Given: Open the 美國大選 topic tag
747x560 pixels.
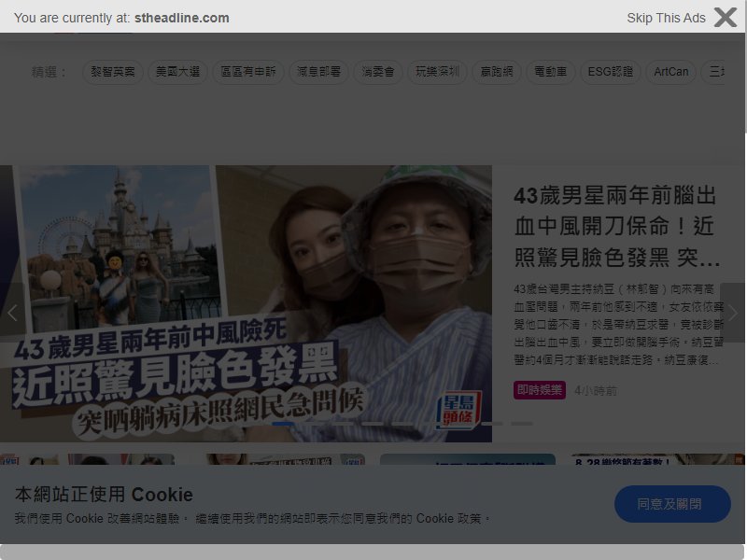Looking at the screenshot, I should (177, 72).
